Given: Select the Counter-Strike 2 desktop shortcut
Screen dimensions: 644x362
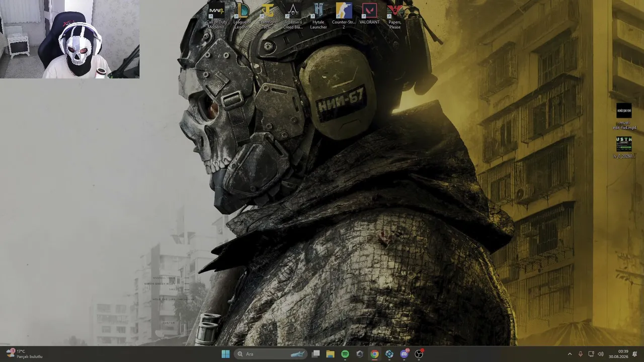Looking at the screenshot, I should tap(344, 16).
